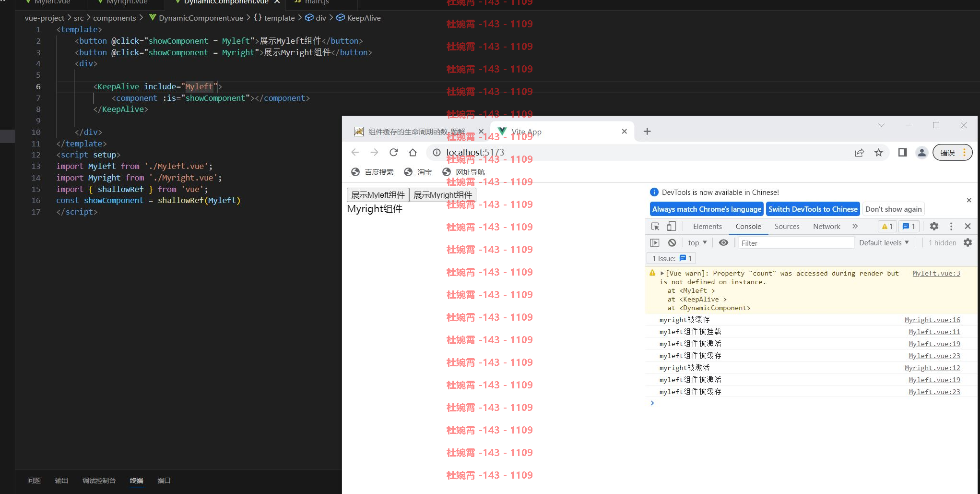The height and width of the screenshot is (494, 980).
Task: Create live expression eye icon
Action: (x=723, y=243)
